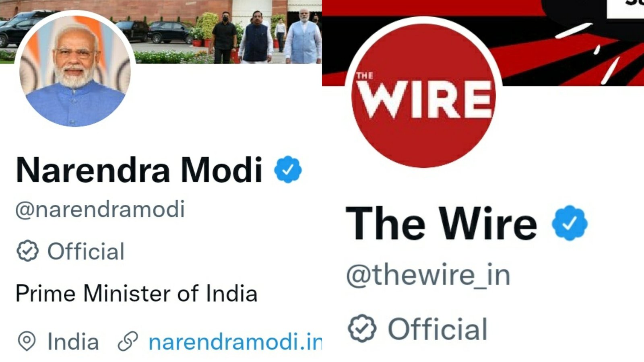Click the location pin icon beside India
The image size is (644, 362).
[27, 341]
